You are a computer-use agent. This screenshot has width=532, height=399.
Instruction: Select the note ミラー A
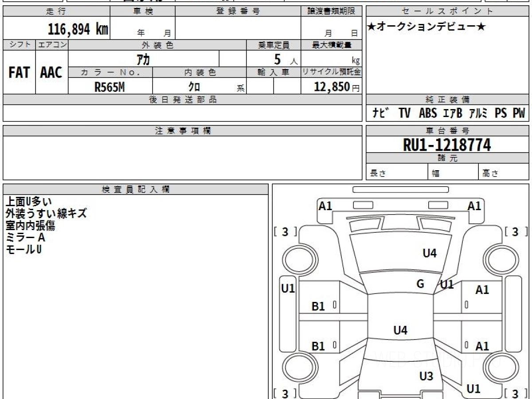[x=25, y=238]
